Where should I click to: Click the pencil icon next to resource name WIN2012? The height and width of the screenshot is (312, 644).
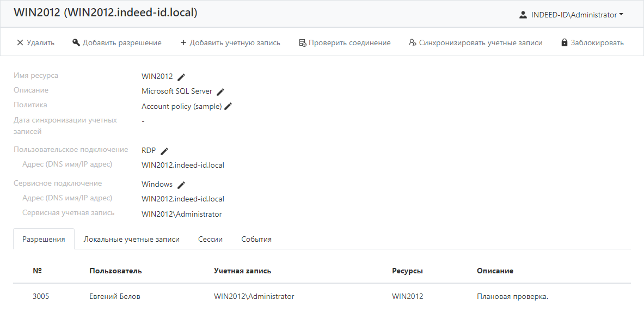181,77
